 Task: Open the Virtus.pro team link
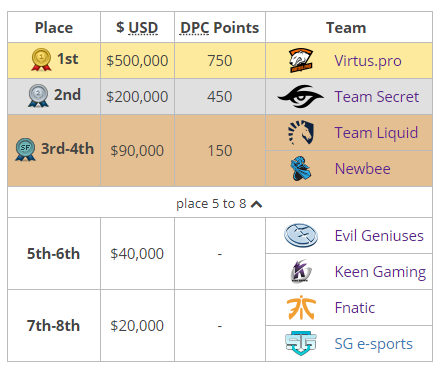[x=368, y=61]
